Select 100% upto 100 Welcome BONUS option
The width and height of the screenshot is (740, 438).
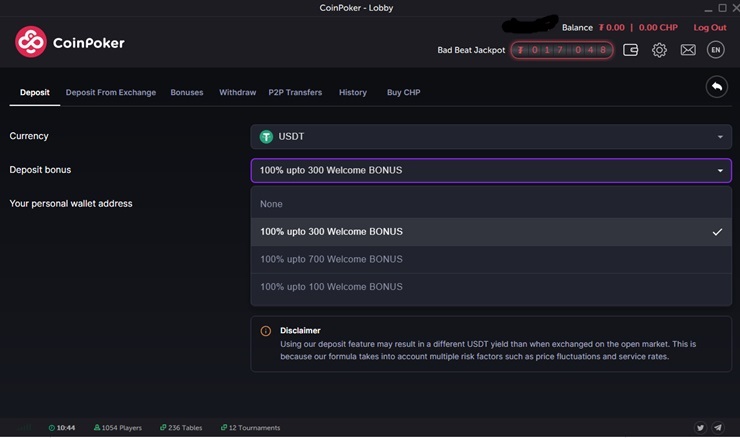[x=491, y=287]
